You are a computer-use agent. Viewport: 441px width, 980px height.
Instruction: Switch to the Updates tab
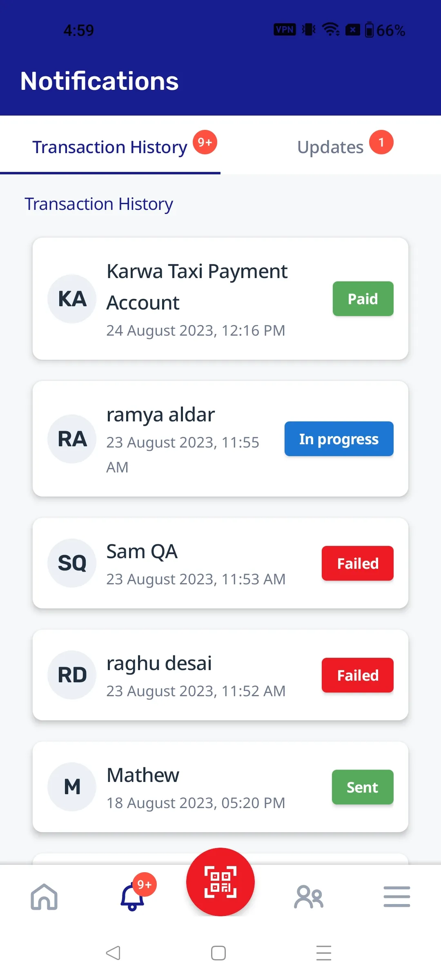(x=331, y=147)
